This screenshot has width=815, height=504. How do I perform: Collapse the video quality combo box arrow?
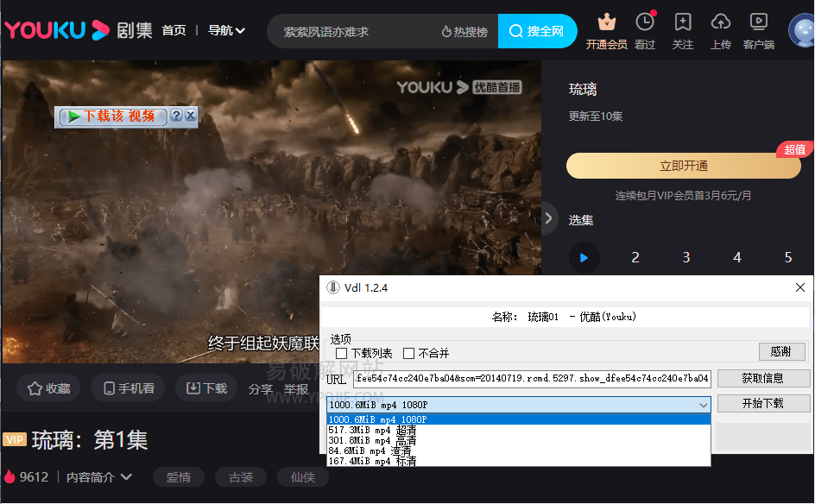(704, 405)
